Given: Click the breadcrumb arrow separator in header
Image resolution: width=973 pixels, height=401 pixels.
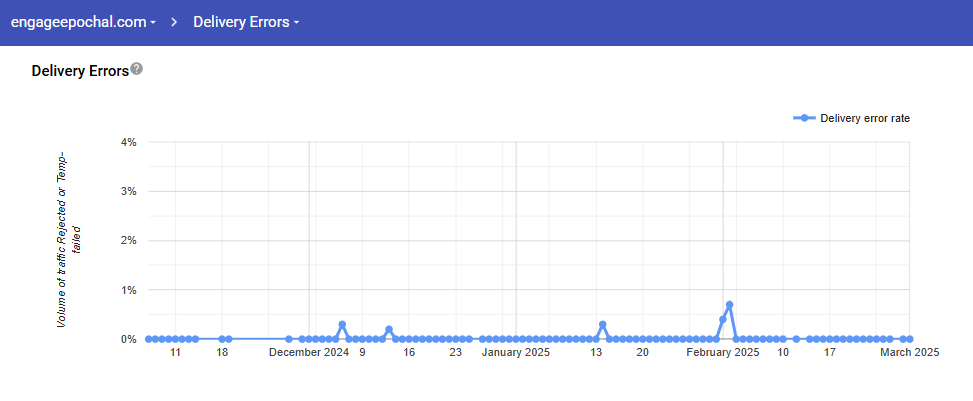Looking at the screenshot, I should [174, 22].
